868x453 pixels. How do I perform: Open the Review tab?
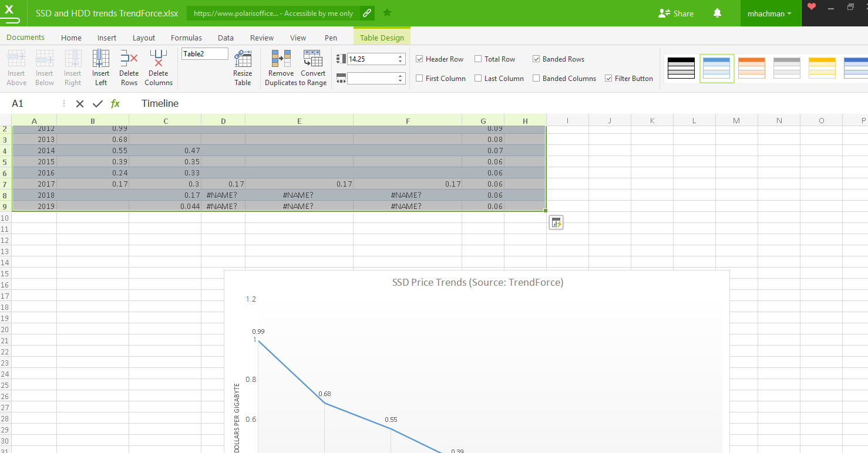point(261,38)
